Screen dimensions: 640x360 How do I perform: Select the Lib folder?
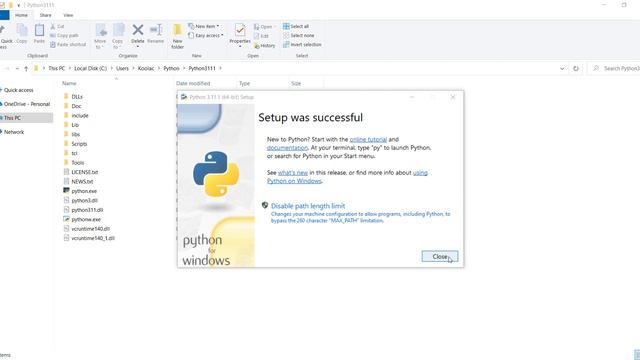point(75,125)
